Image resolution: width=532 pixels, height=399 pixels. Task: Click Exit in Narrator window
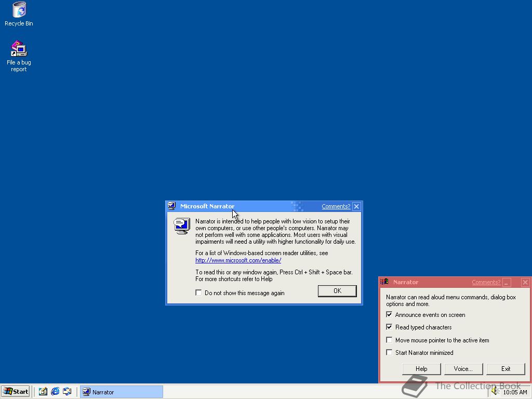point(506,369)
